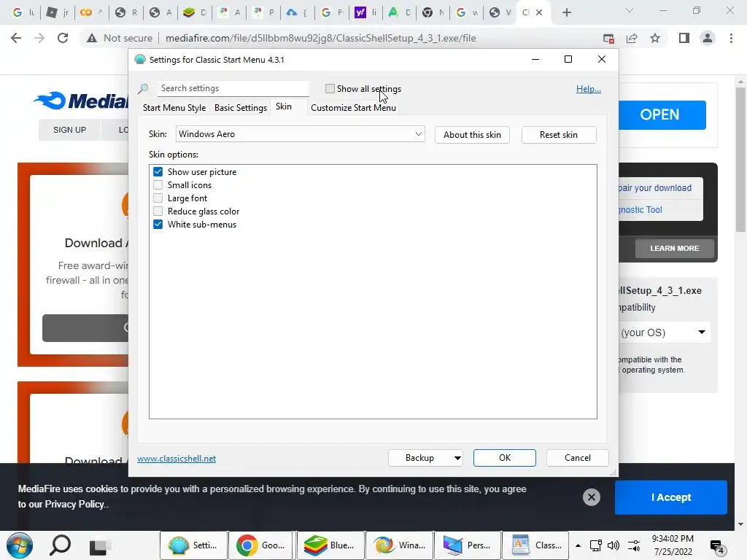Open BlueStacks taskbar item

[x=330, y=545]
